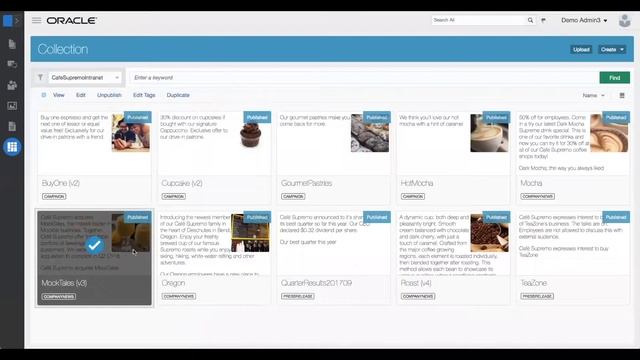
Task: Select the TeaZone card title
Action: point(533,283)
